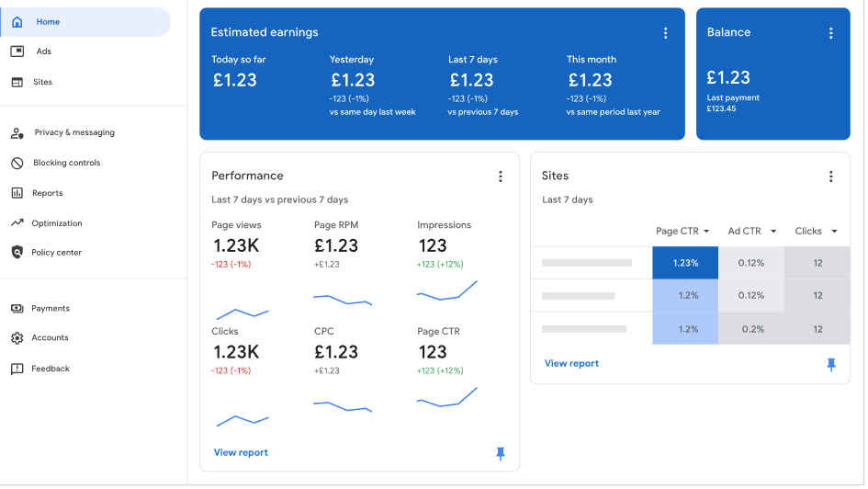The height and width of the screenshot is (489, 868).
Task: Open Privacy & messaging section
Action: point(74,133)
